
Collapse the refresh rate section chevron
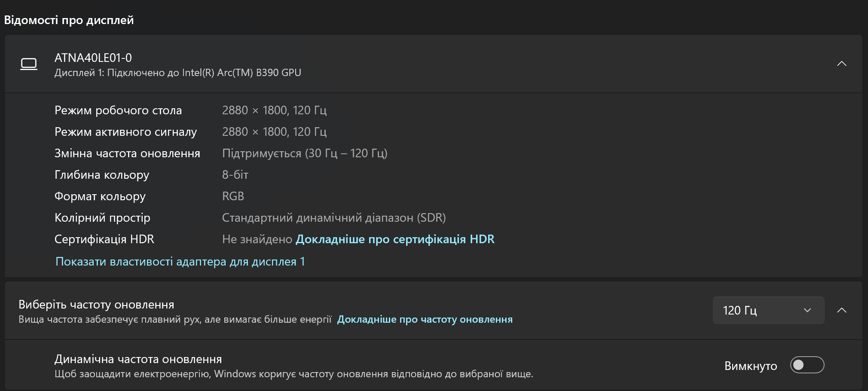[841, 310]
